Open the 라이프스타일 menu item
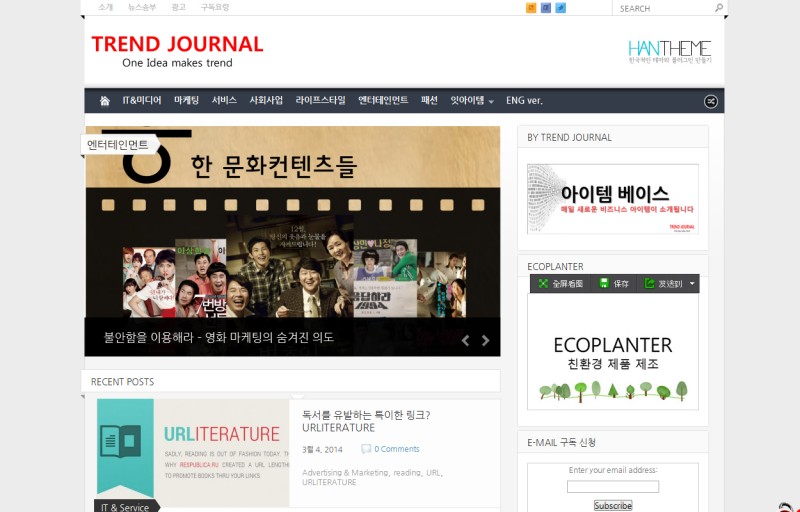Image resolution: width=800 pixels, height=512 pixels. coord(320,101)
